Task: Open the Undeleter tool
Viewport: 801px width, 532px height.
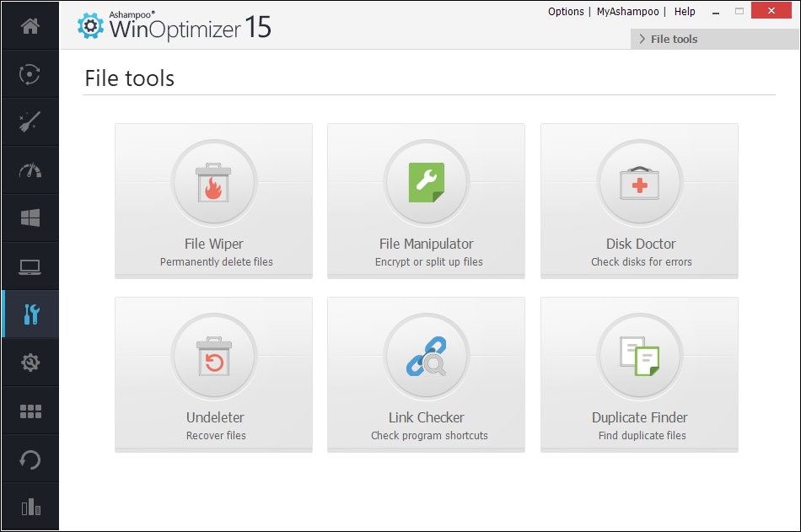Action: pyautogui.click(x=213, y=374)
